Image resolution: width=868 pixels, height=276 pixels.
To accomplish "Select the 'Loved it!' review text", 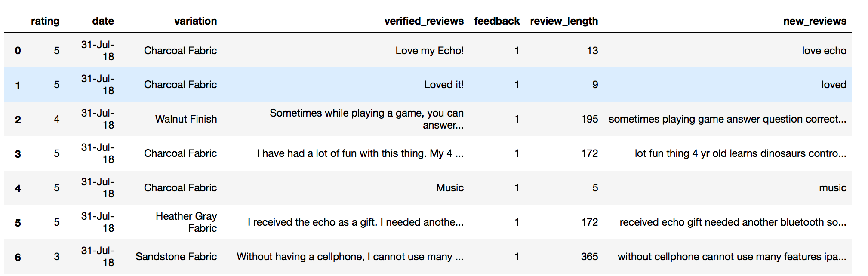I will coord(444,85).
